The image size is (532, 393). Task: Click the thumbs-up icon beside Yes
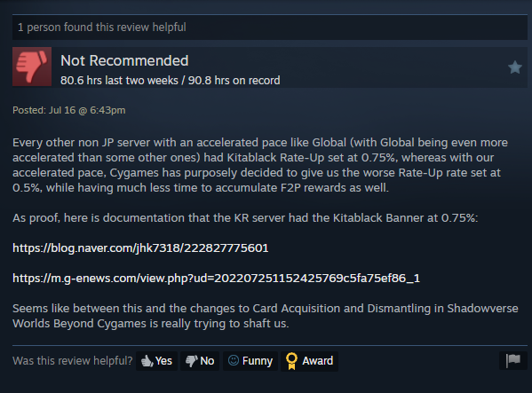[x=147, y=361]
